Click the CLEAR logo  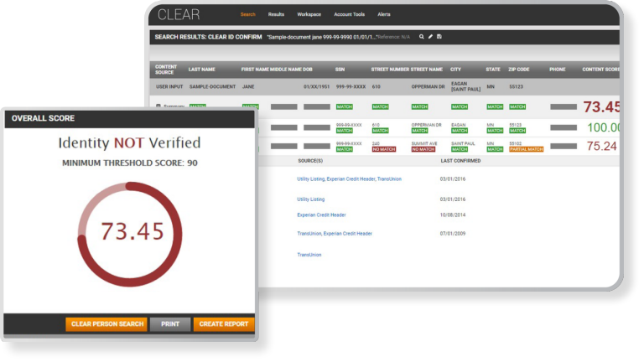179,14
